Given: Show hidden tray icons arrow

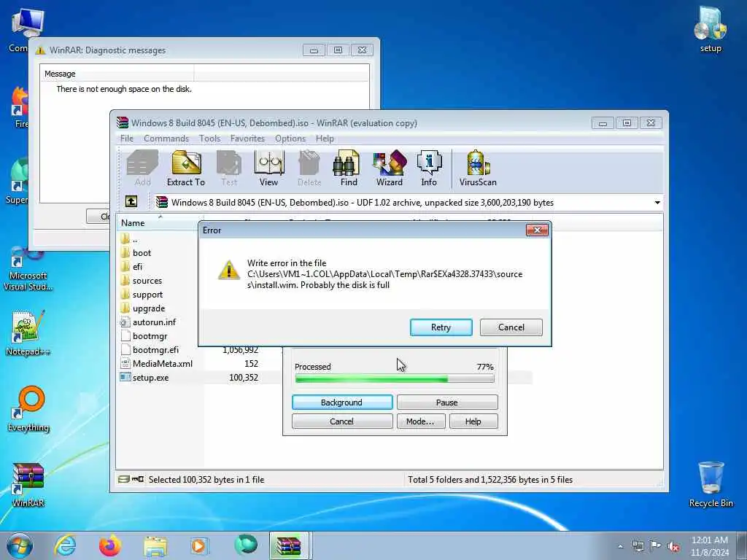Looking at the screenshot, I should 620,547.
